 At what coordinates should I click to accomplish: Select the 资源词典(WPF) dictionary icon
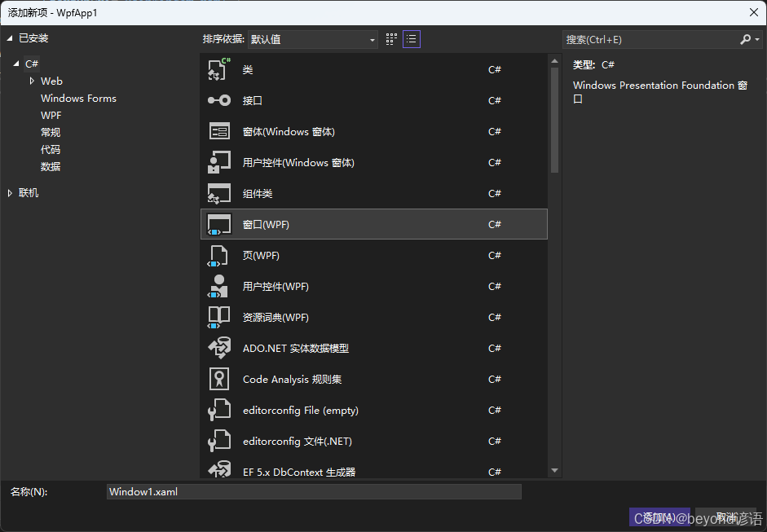coord(218,318)
